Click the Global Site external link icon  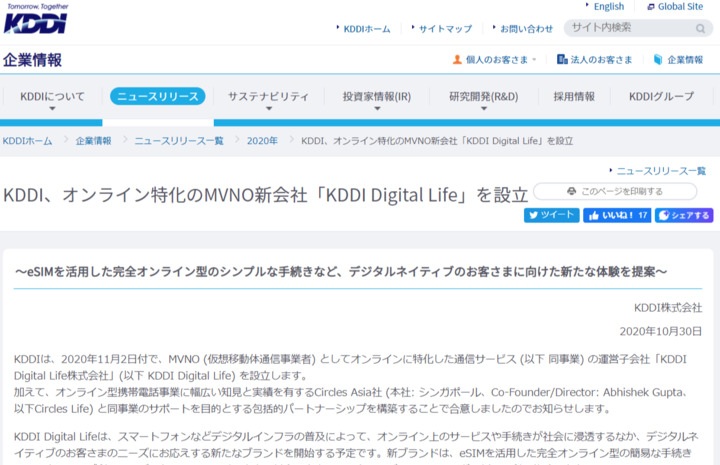[651, 7]
